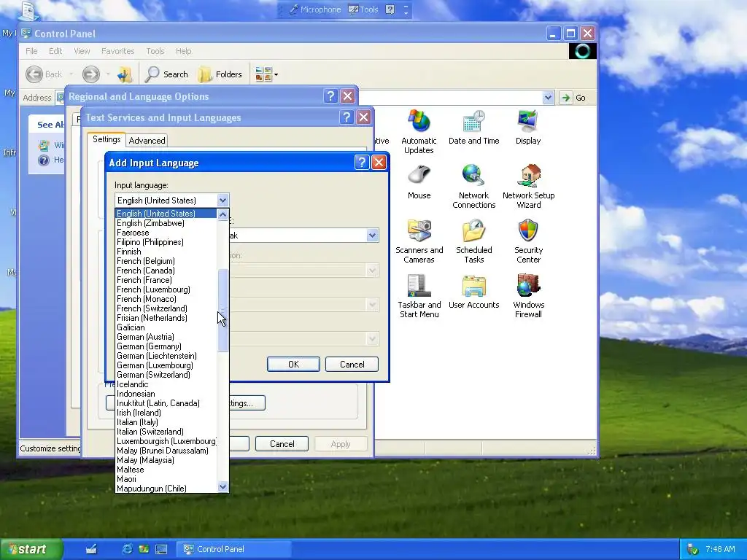Select Malay (Malaysia) from list
This screenshot has height=560, width=747.
[x=166, y=460]
